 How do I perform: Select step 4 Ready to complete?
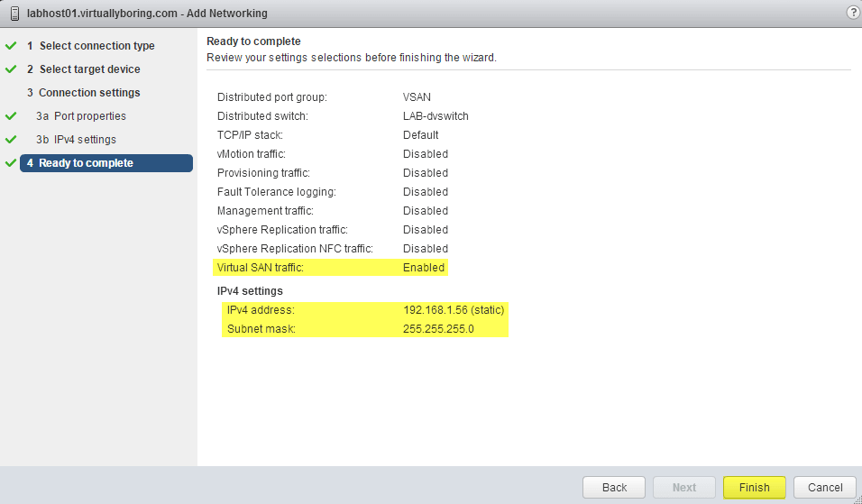click(106, 163)
